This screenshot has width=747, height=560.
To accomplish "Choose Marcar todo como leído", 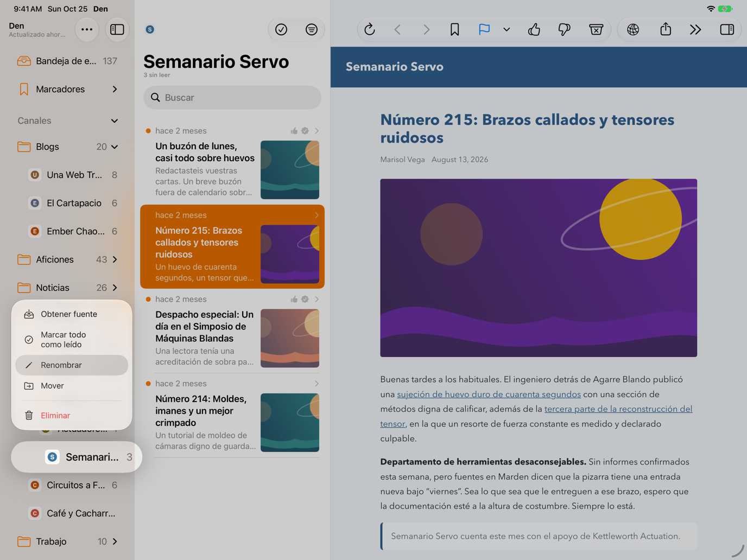I will click(x=72, y=340).
